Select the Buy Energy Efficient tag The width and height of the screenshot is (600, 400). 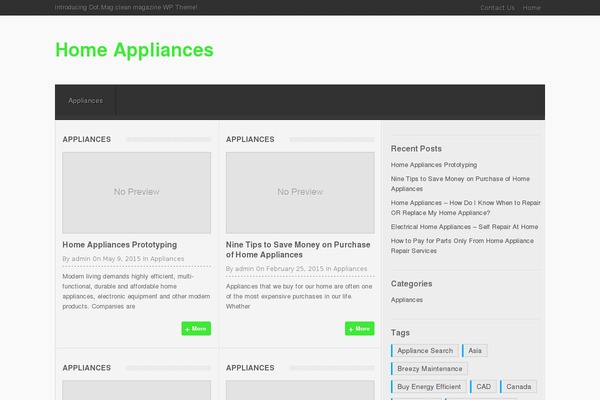(429, 387)
